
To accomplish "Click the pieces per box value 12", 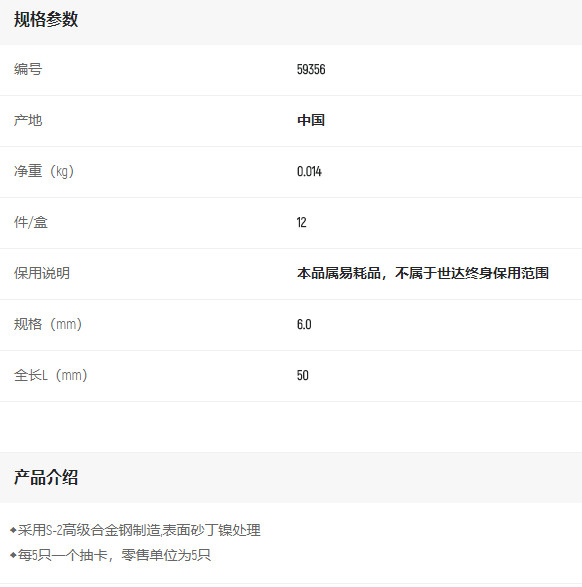I will (x=302, y=222).
